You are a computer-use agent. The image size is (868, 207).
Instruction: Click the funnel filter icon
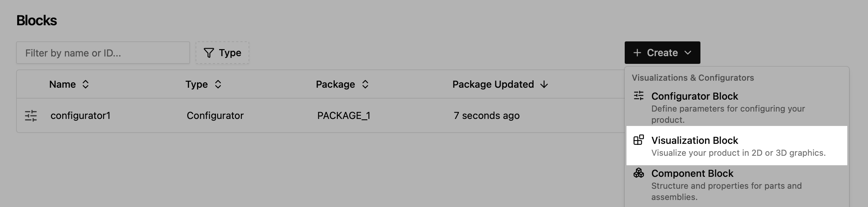coord(209,53)
